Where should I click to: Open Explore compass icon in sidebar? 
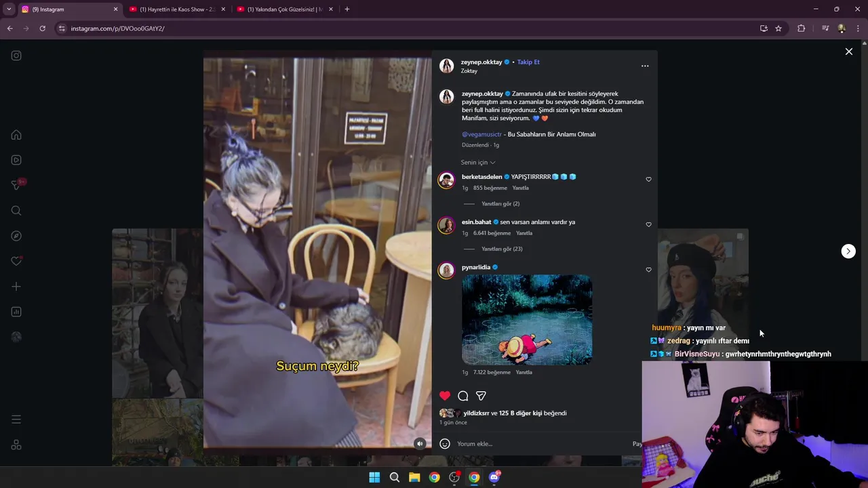coord(16,236)
